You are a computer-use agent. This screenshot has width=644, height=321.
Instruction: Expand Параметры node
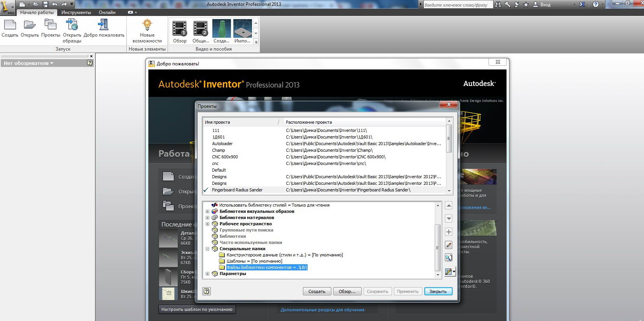(207, 274)
